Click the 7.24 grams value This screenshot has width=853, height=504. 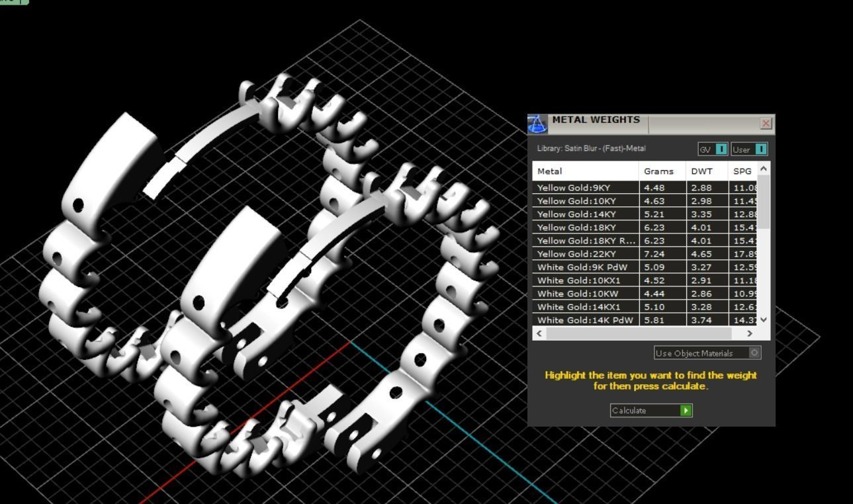click(x=654, y=254)
